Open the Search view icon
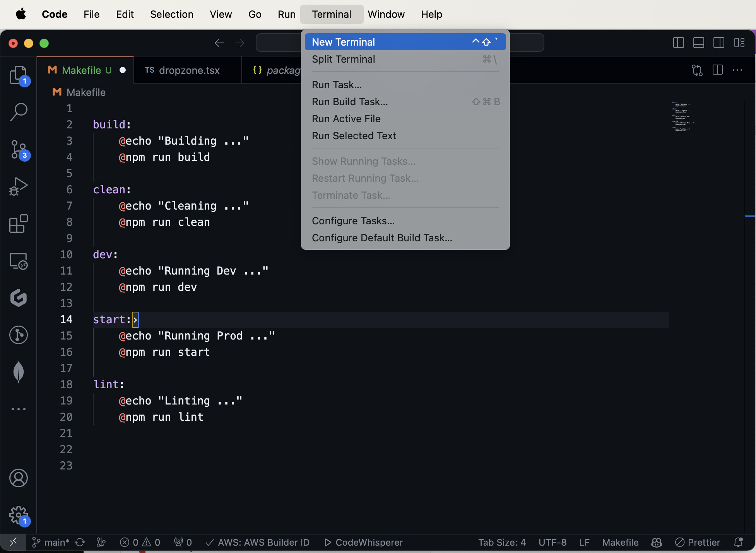756x553 pixels. click(x=19, y=112)
